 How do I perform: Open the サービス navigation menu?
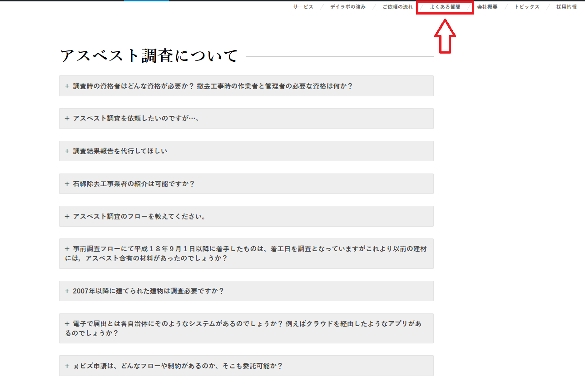(x=303, y=7)
